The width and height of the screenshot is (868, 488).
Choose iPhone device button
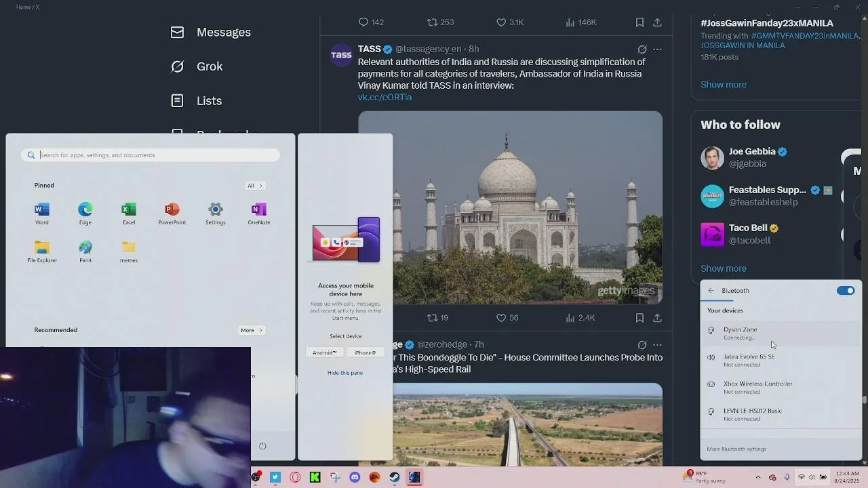tap(365, 352)
